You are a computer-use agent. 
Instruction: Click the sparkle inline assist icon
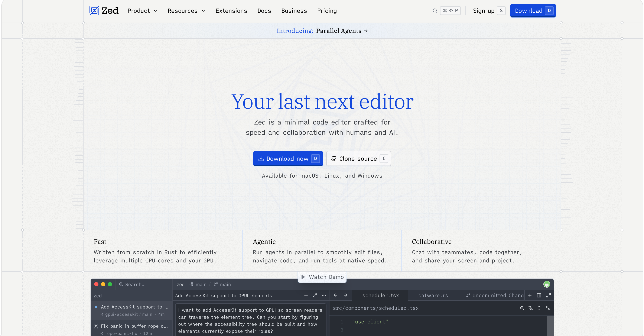tap(530, 308)
